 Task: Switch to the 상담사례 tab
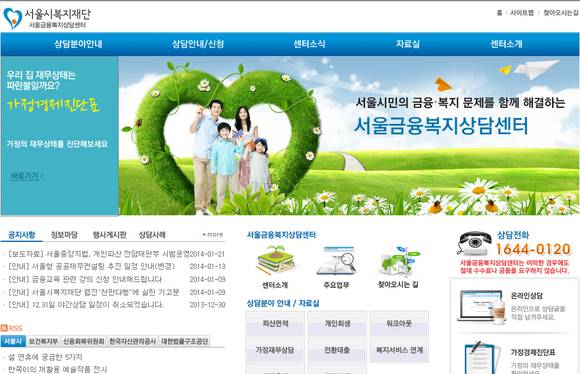click(x=152, y=235)
